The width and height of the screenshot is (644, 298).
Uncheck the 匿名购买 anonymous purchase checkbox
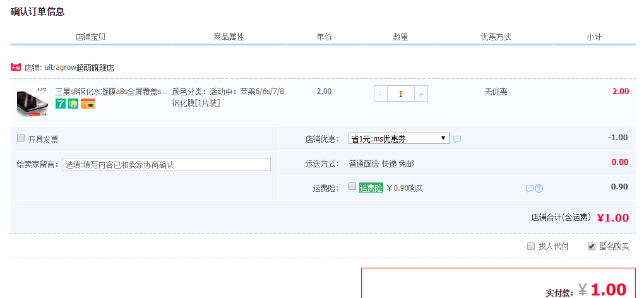tap(592, 246)
